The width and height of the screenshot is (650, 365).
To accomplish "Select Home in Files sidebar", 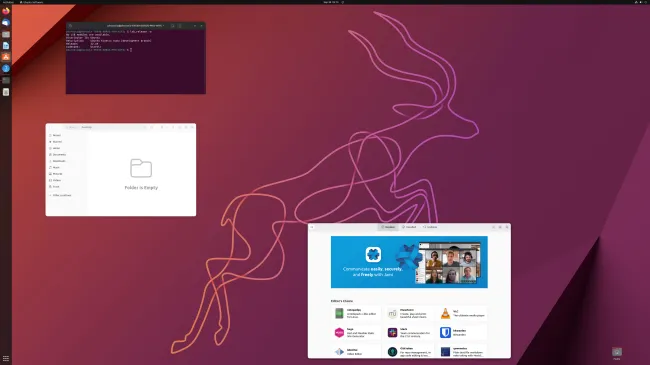I will 56,148.
